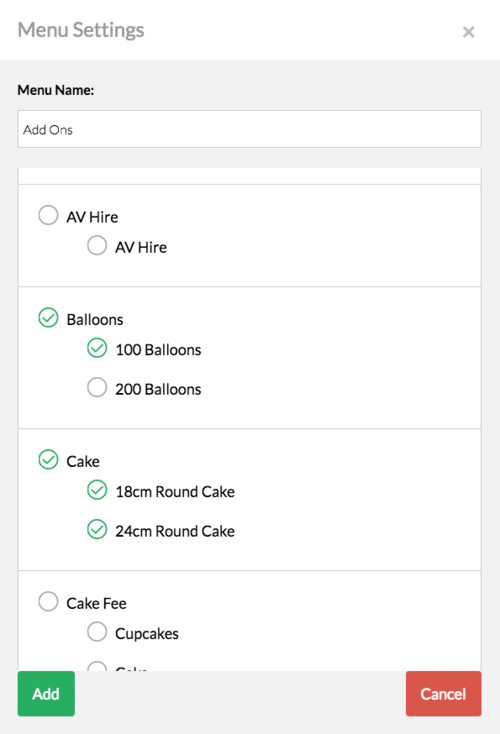Image resolution: width=500 pixels, height=734 pixels.
Task: Click the Cake Fee label text
Action: coord(96,603)
